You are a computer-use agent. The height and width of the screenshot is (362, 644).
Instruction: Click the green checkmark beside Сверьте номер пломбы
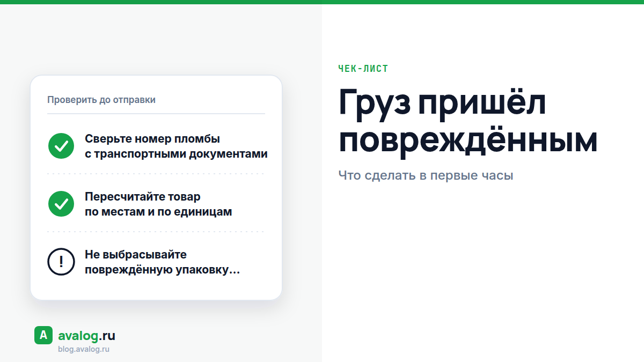point(61,146)
